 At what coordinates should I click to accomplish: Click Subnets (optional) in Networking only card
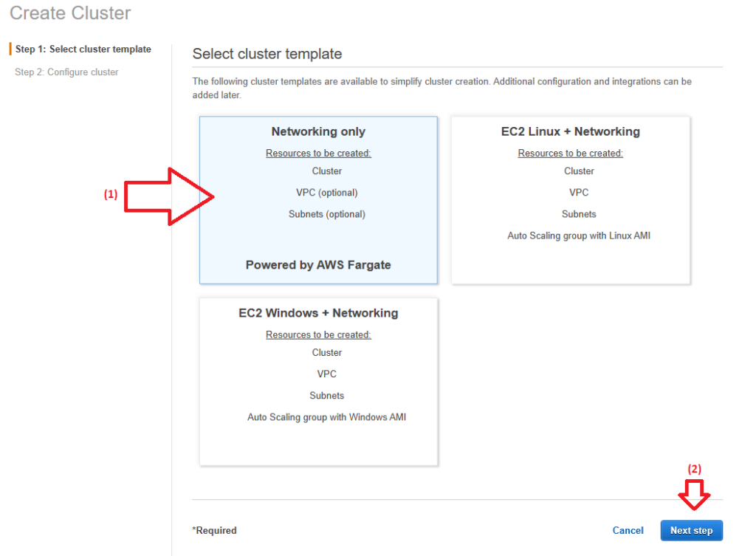pyautogui.click(x=326, y=214)
